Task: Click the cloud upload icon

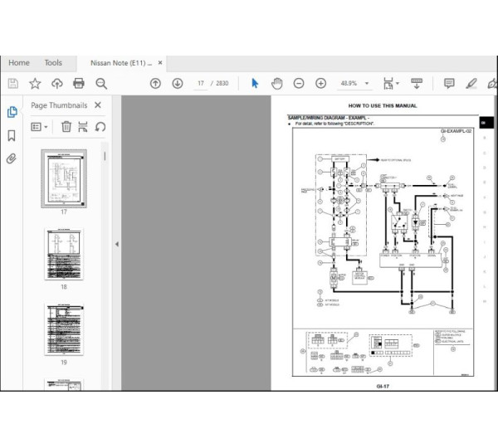Action: (57, 83)
